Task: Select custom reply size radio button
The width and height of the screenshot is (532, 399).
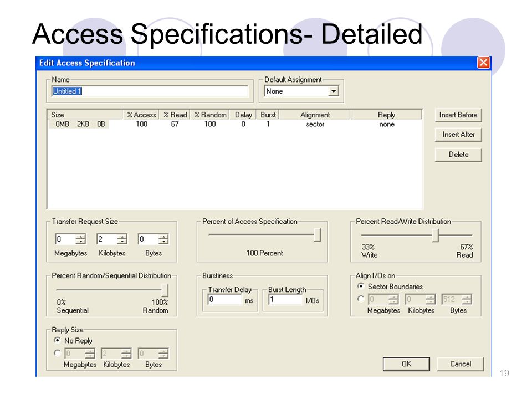Action: [57, 353]
